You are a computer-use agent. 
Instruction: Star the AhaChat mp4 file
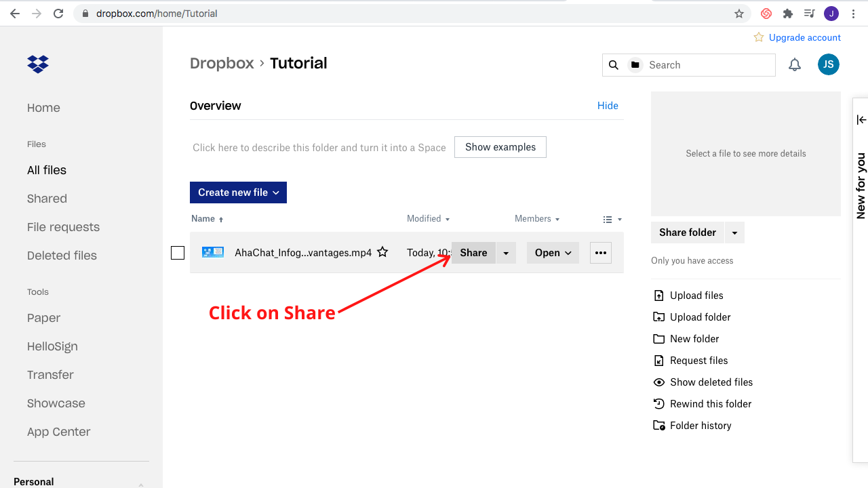(x=382, y=252)
